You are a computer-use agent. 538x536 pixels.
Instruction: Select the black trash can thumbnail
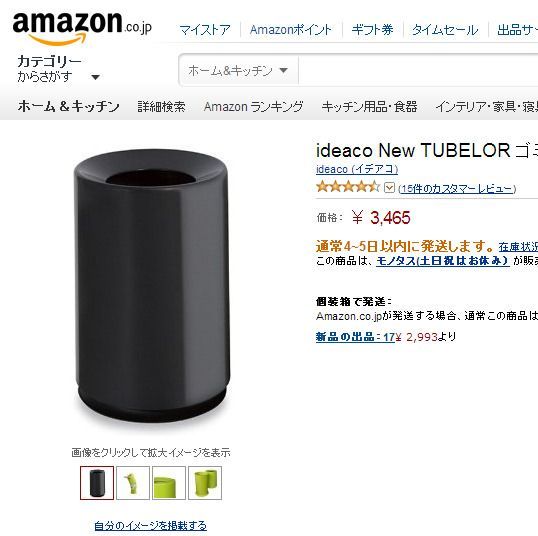tap(97, 483)
